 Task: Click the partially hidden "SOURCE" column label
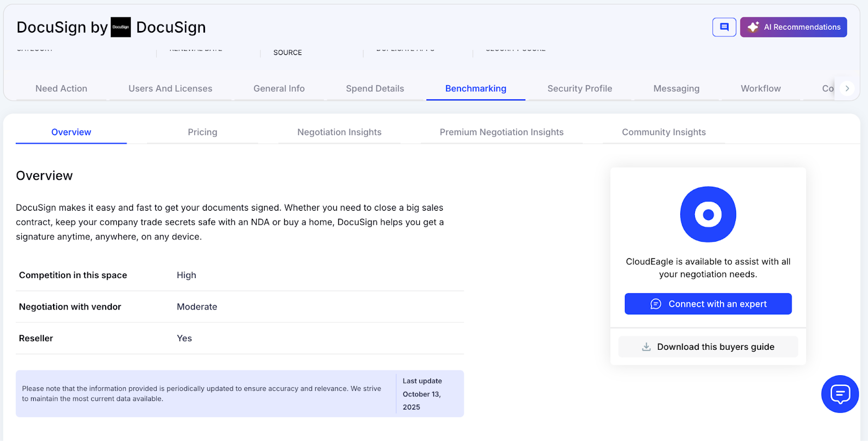288,53
